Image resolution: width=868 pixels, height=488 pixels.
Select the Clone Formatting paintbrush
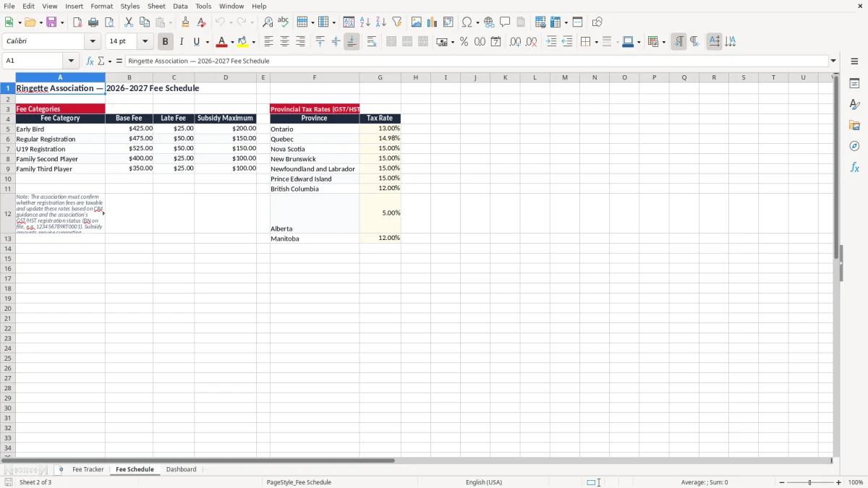click(186, 22)
